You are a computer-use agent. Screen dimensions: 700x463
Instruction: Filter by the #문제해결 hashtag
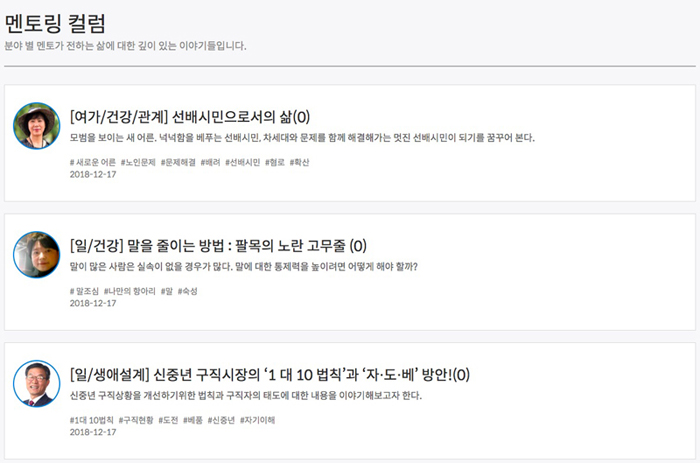click(178, 162)
